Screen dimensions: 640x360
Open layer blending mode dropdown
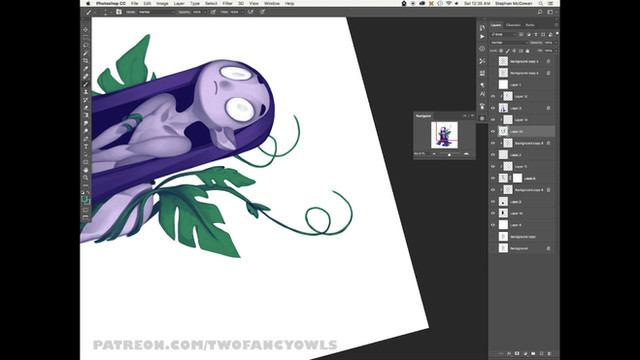[x=509, y=42]
